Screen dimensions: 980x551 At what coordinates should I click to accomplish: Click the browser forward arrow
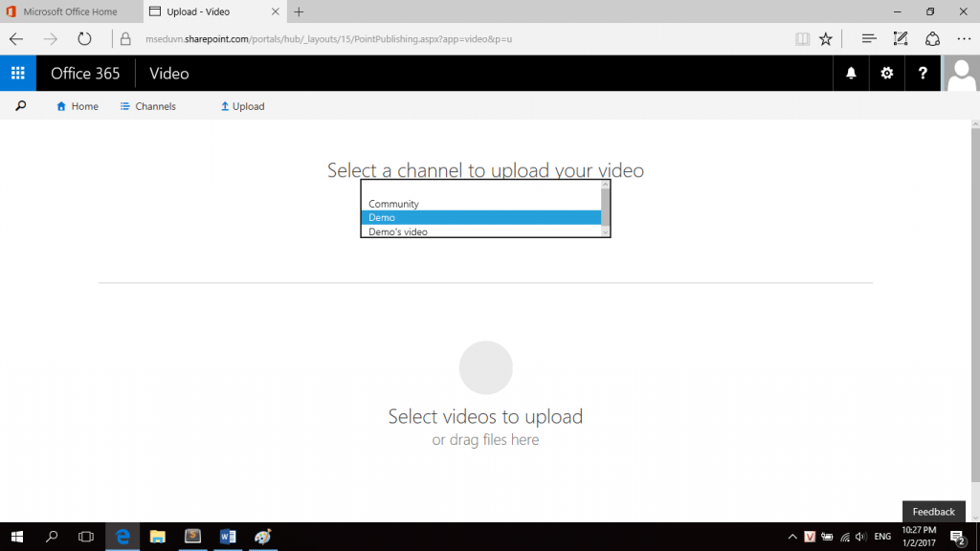click(50, 38)
